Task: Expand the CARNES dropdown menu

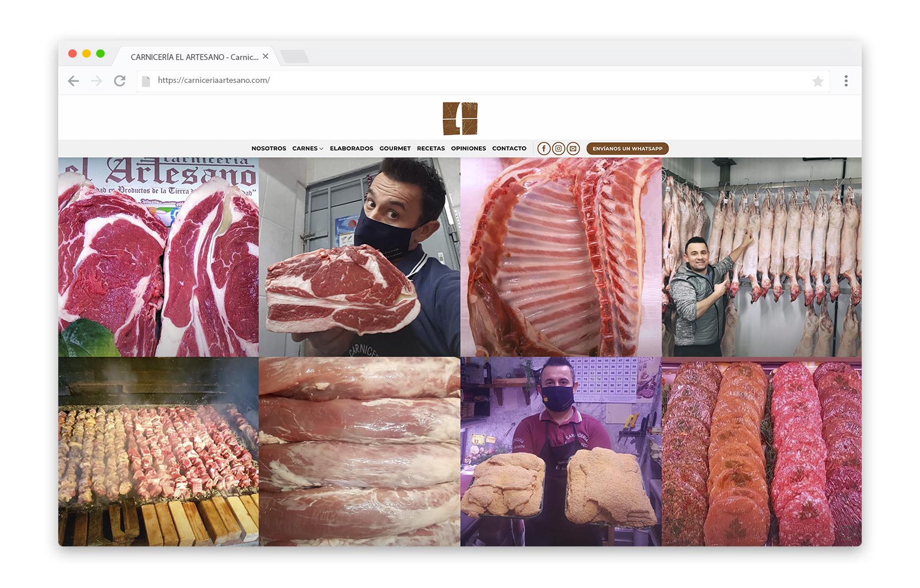Action: coord(308,149)
